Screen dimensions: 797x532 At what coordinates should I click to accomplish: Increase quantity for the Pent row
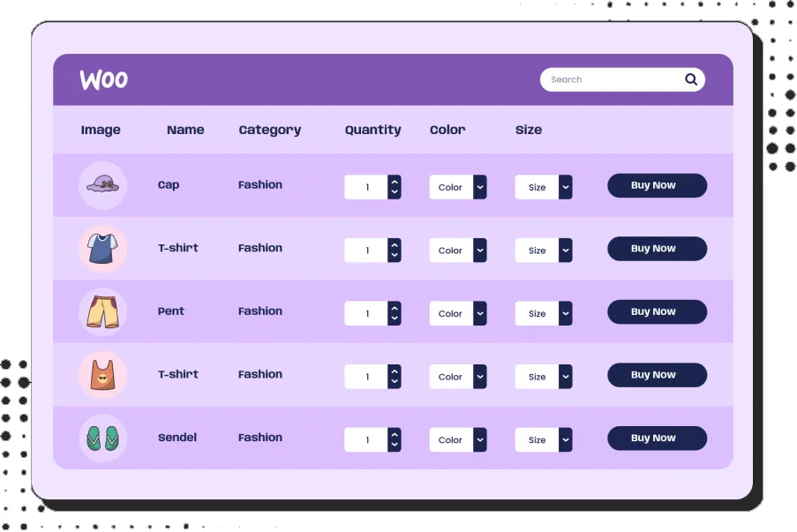pyautogui.click(x=395, y=308)
